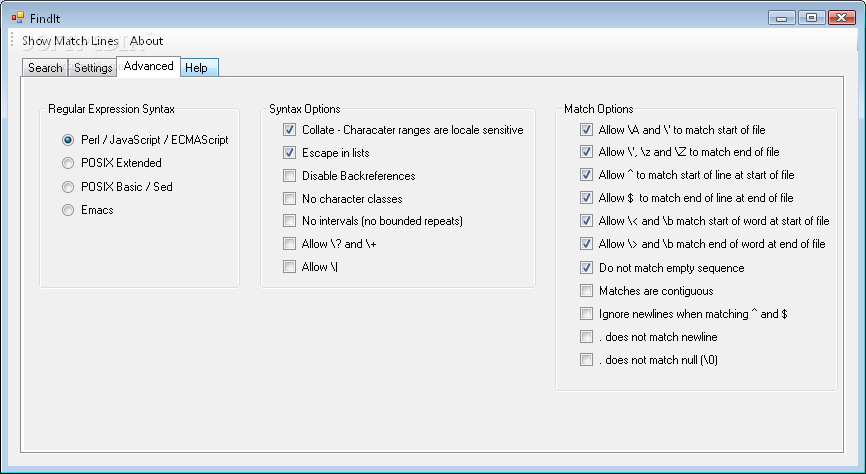This screenshot has width=866, height=474.
Task: Click the FindIt app icon in title bar
Action: pyautogui.click(x=18, y=18)
